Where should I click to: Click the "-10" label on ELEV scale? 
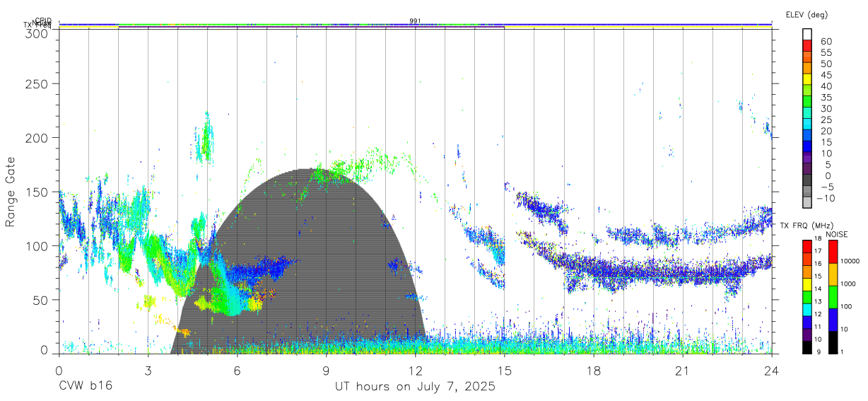(x=826, y=199)
